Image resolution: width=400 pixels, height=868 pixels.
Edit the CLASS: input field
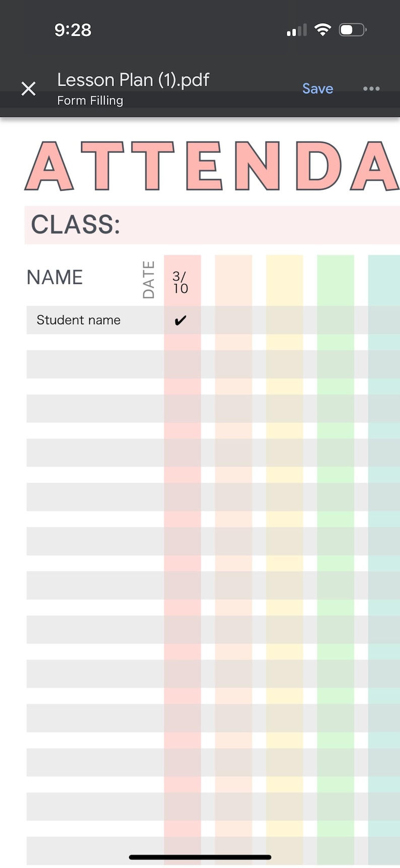click(212, 225)
